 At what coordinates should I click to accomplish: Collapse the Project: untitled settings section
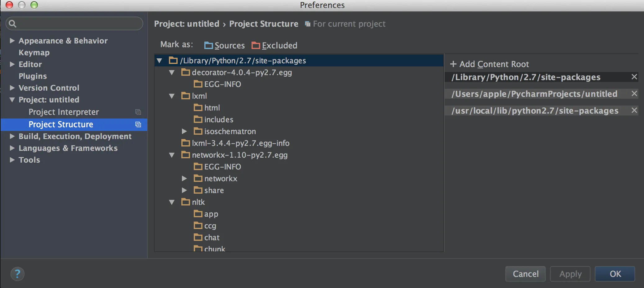(12, 100)
